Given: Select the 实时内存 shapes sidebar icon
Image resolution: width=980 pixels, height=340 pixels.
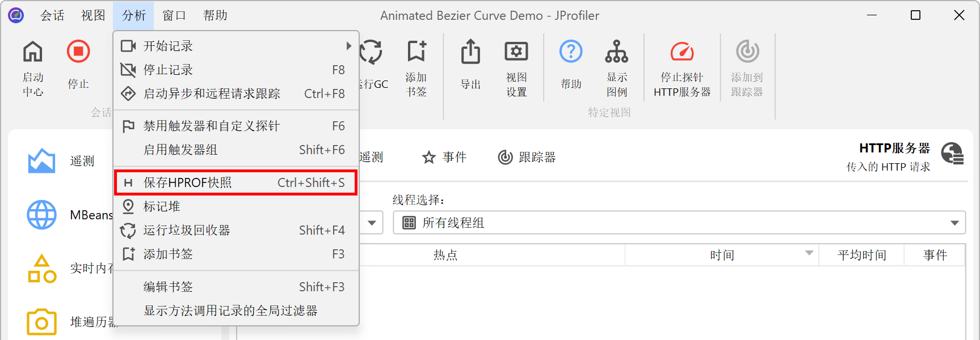Looking at the screenshot, I should (41, 269).
